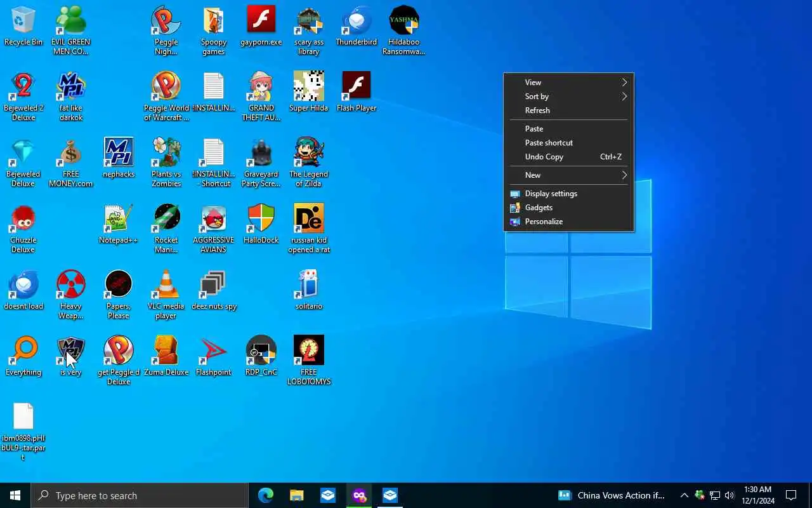Choose Paste in the context menu
This screenshot has height=508, width=812.
(x=569, y=129)
